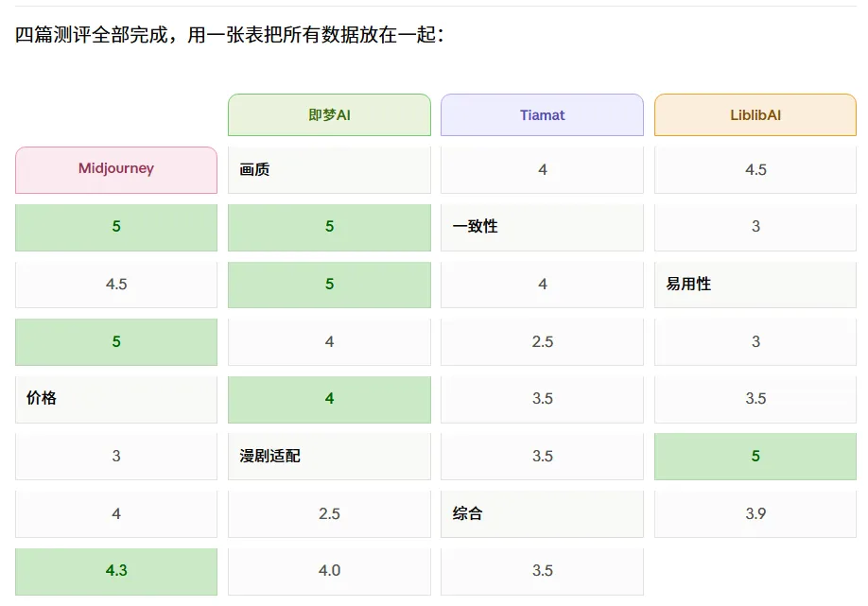Select the 一致性 label cell
The height and width of the screenshot is (606, 868).
(x=542, y=228)
